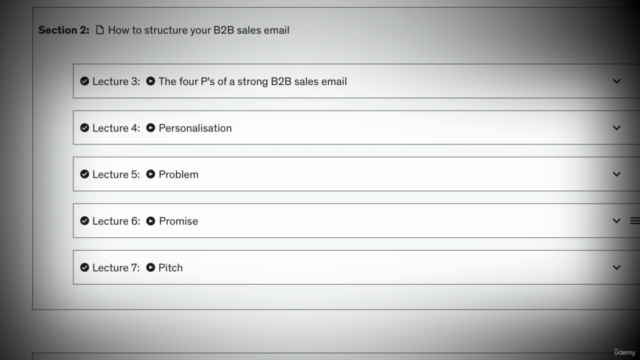Click the checkmark circle for Lecture 7

[84, 267]
